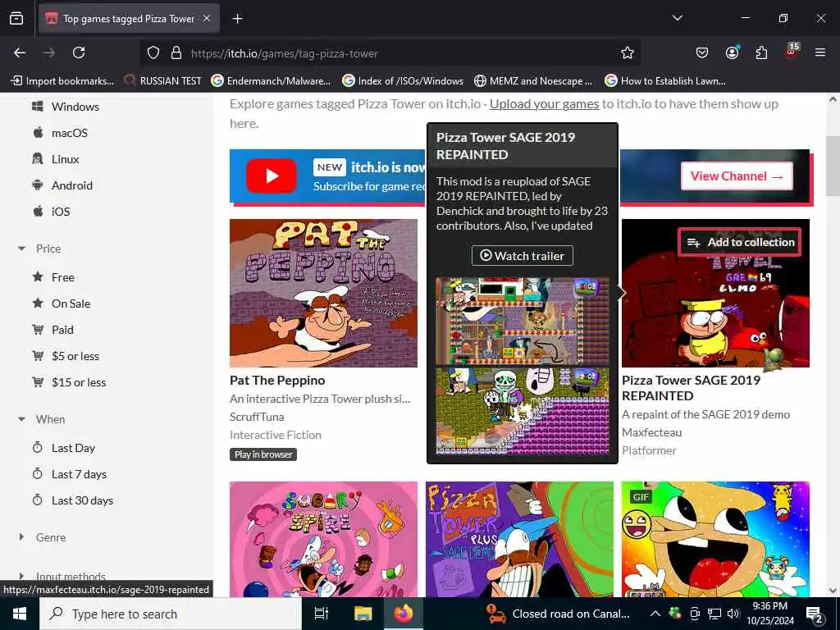Screen dimensions: 840x630
Task: Open Maxfecteau author link
Action: tap(652, 432)
